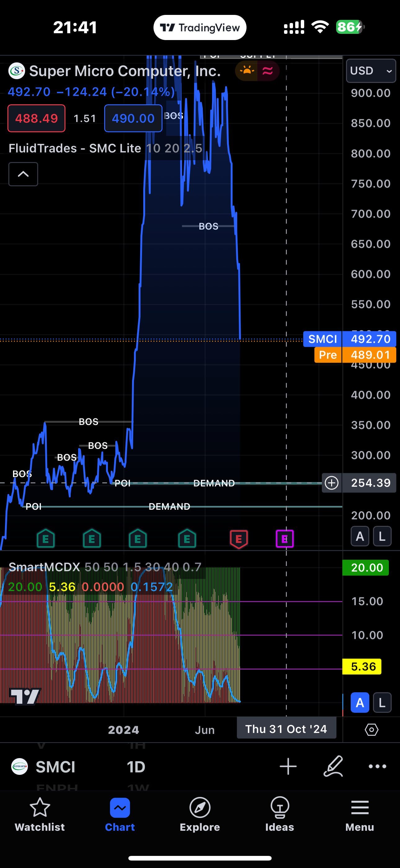
Task: Tap the iOS home indicator bar
Action: coord(200,858)
